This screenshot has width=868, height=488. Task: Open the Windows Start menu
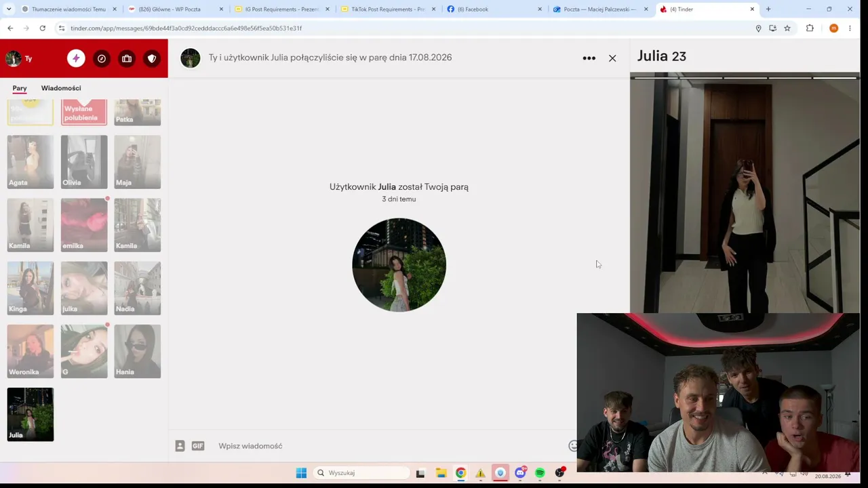coord(301,473)
